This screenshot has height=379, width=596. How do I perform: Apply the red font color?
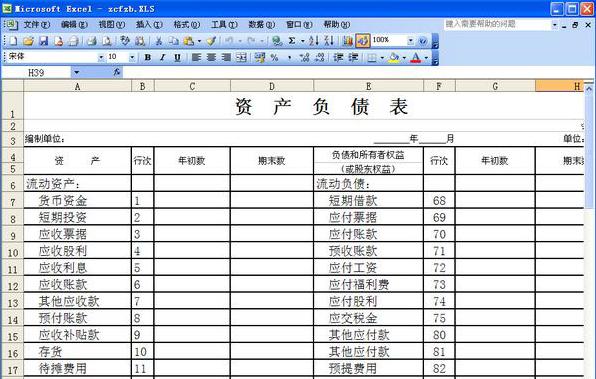[416, 57]
